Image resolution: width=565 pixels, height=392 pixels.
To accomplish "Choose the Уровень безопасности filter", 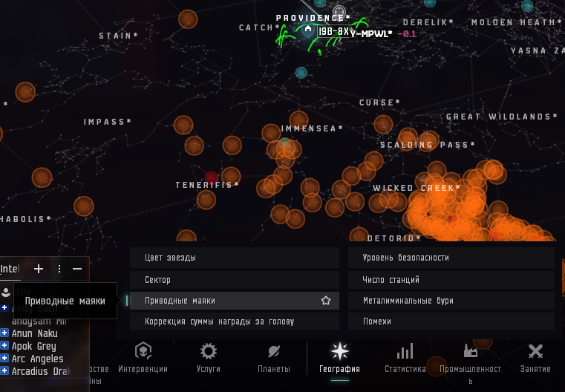I will point(451,258).
